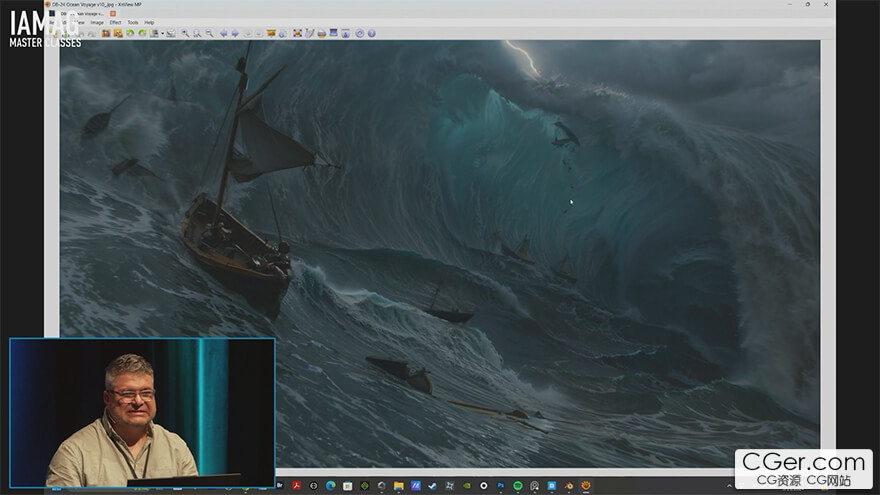Switch to the browser tab icon

tap(52, 13)
